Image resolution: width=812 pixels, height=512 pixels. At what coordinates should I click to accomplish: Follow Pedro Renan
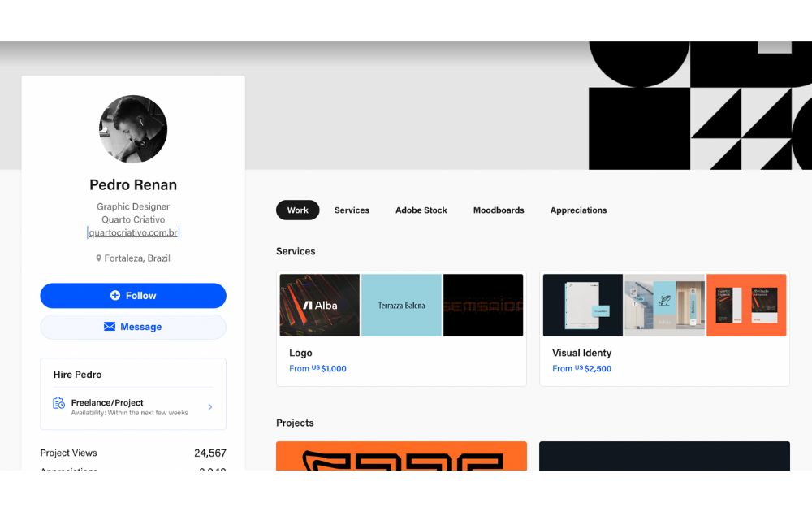click(133, 295)
